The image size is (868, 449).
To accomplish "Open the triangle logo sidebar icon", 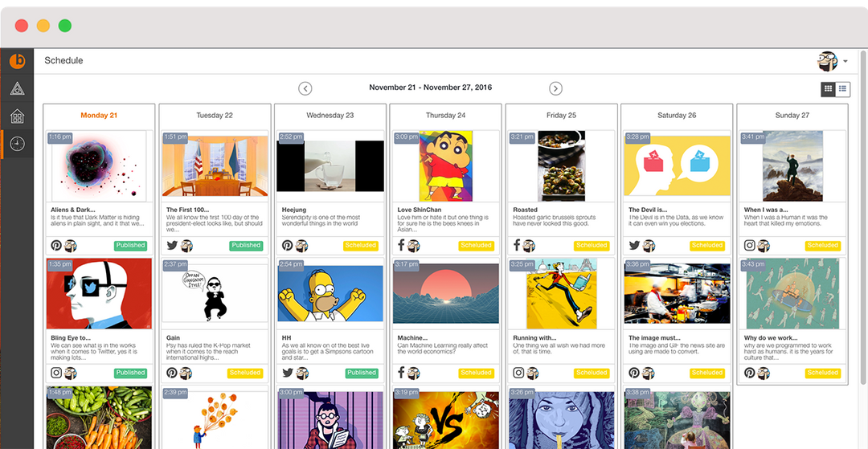I will pos(17,88).
